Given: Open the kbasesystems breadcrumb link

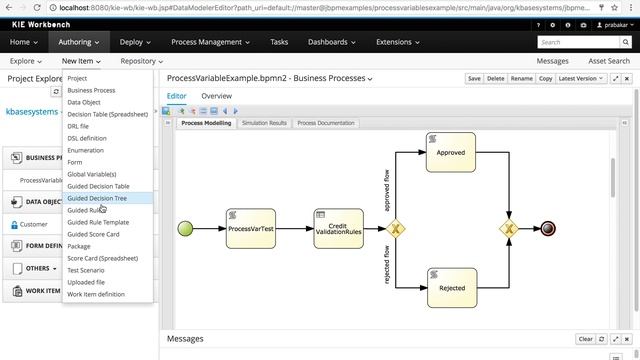Looking at the screenshot, I should (32, 112).
